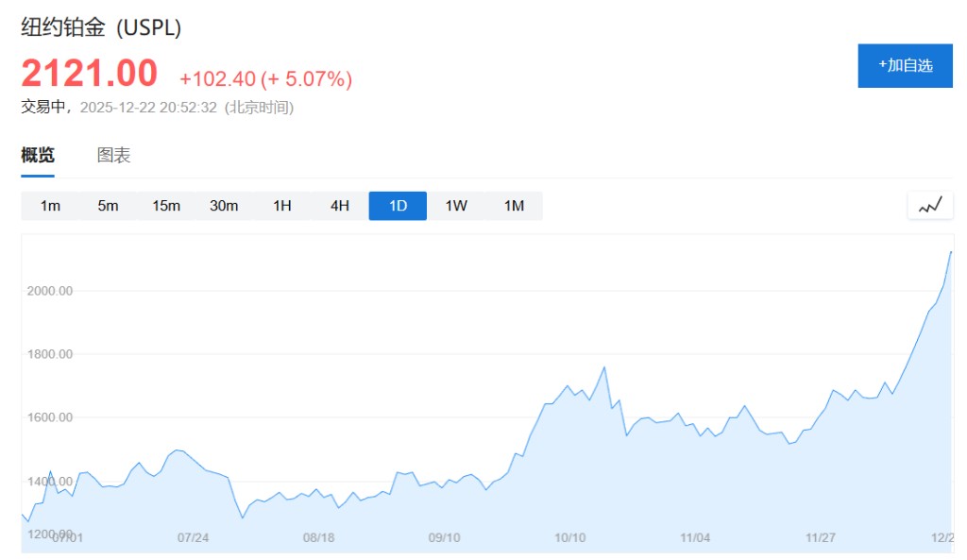This screenshot has width=967, height=560.
Task: Switch chart to 5m interval
Action: [x=108, y=206]
